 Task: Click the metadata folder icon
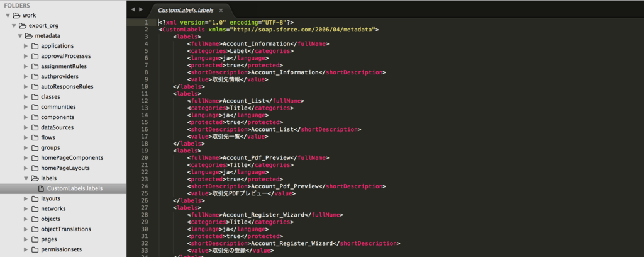click(29, 36)
